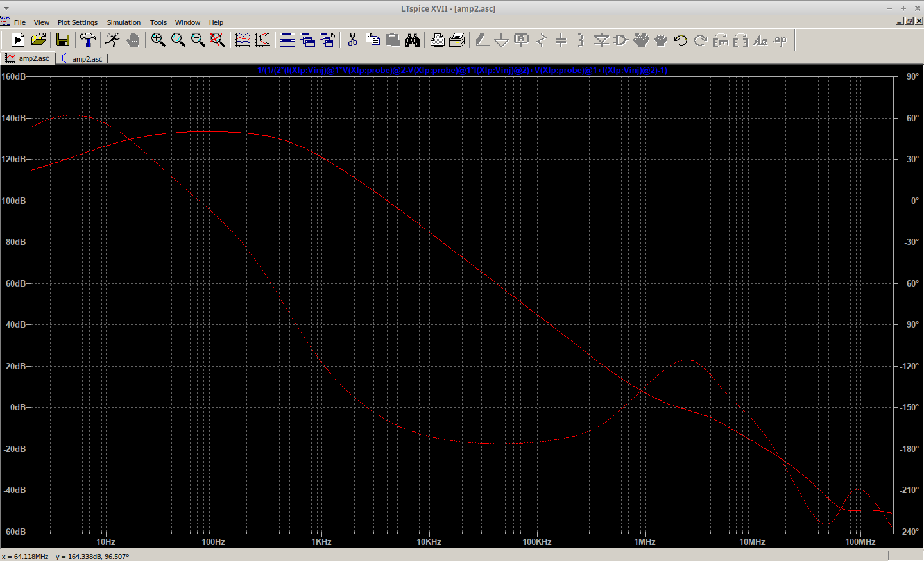Click the Pick Visible Traces icon
Screen dimensions: 924x561
[x=243, y=40]
